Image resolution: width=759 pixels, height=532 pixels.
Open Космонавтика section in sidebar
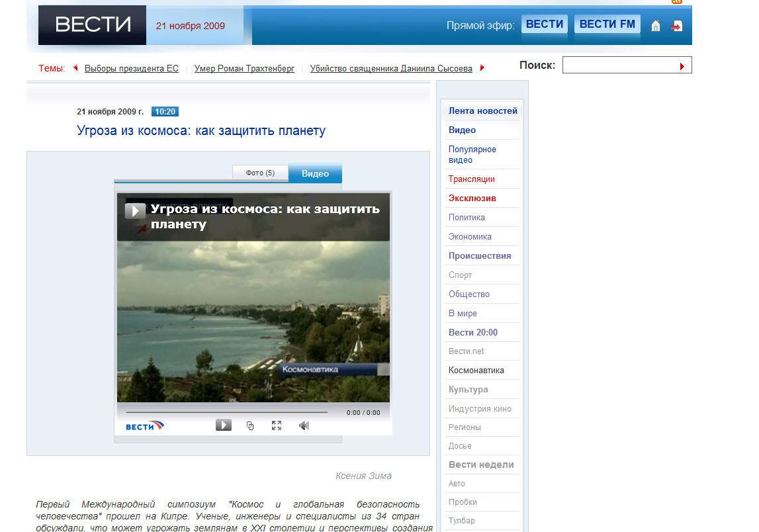point(476,371)
